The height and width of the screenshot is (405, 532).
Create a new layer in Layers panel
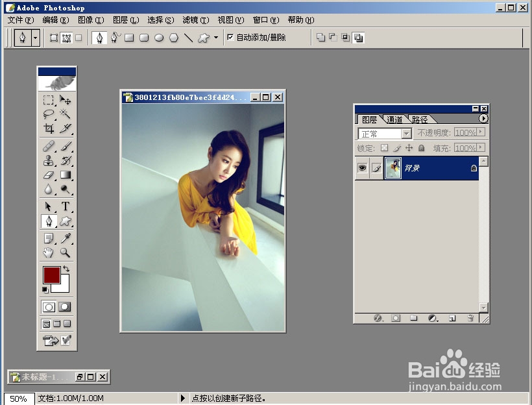pyautogui.click(x=452, y=318)
